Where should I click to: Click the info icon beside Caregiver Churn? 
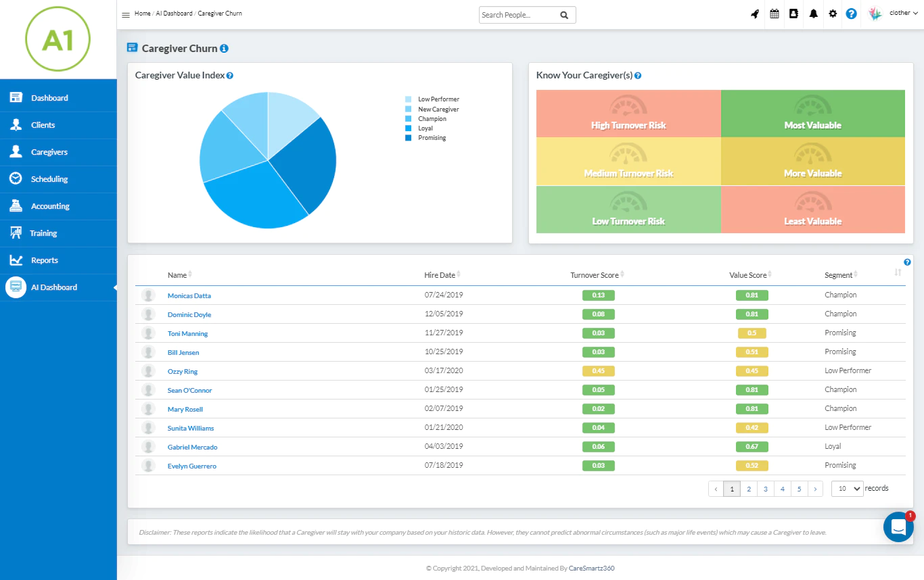pyautogui.click(x=224, y=49)
